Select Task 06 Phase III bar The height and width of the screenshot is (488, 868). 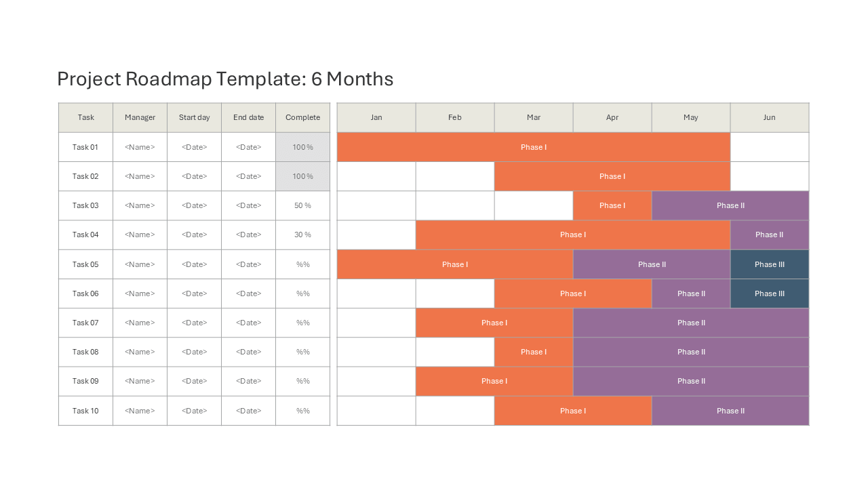click(770, 293)
